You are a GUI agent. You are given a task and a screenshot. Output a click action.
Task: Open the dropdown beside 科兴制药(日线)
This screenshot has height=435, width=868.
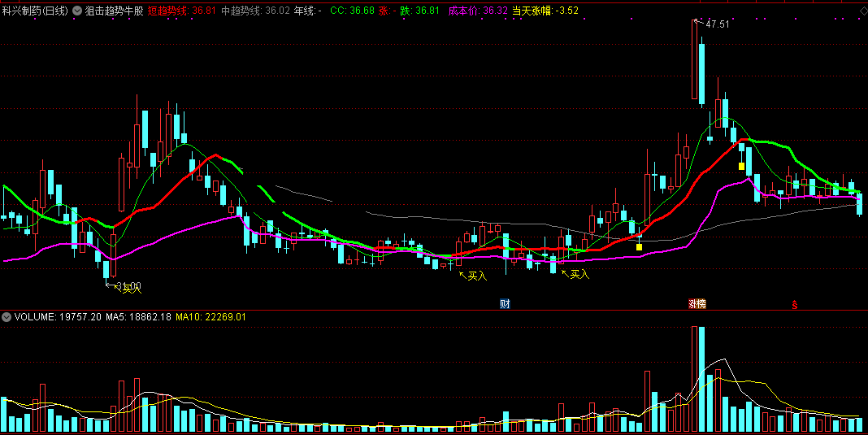click(76, 11)
